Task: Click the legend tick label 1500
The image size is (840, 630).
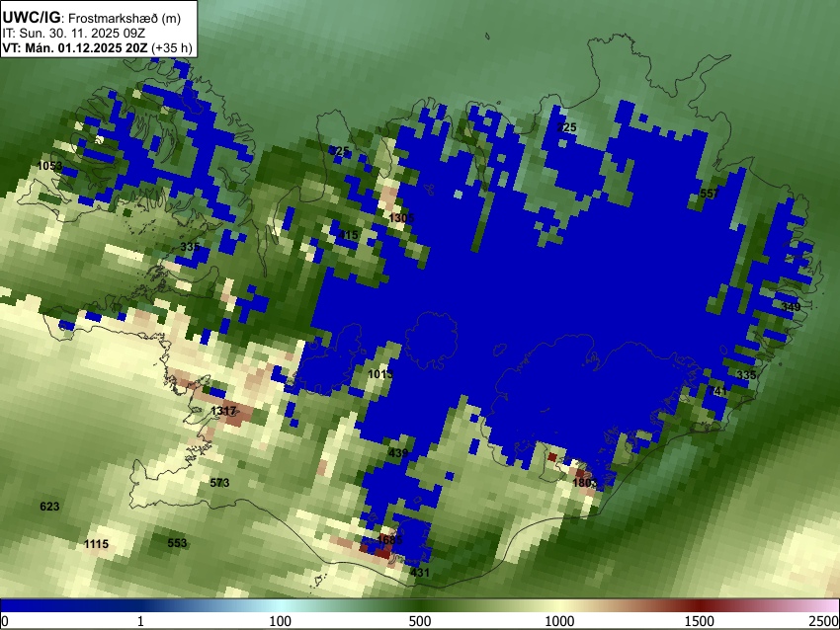Action: pos(700,621)
